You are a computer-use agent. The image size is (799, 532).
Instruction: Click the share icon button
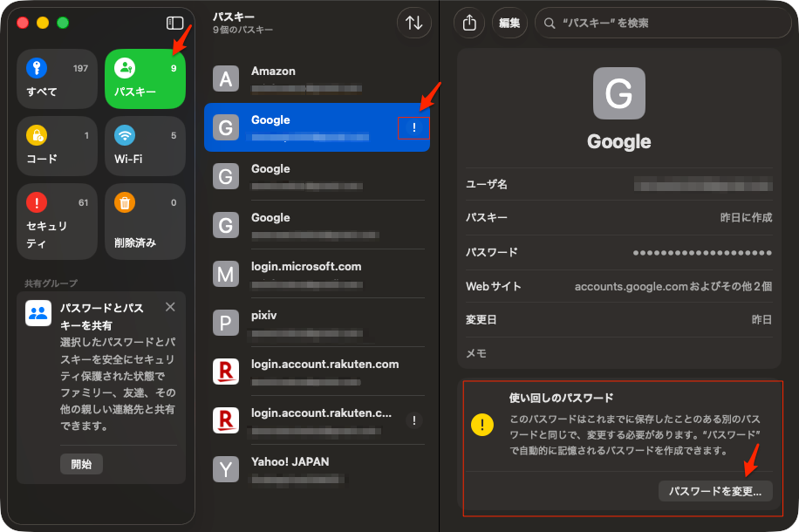pyautogui.click(x=469, y=23)
